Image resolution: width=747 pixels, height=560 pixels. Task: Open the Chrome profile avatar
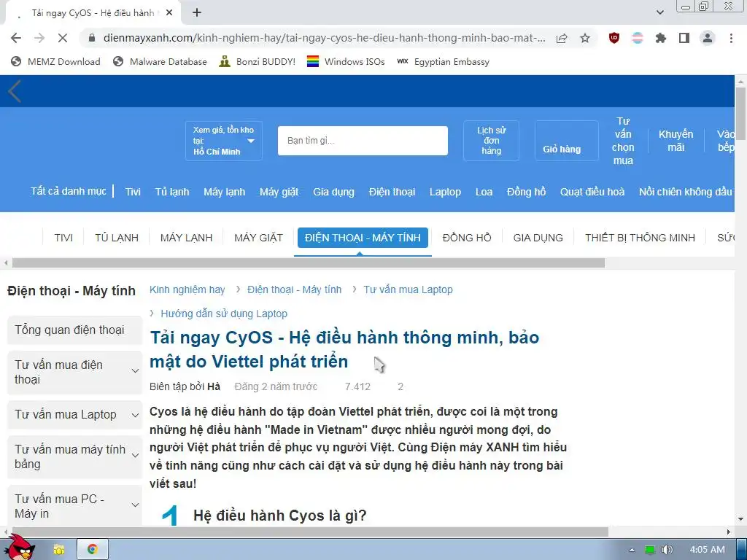coord(708,38)
